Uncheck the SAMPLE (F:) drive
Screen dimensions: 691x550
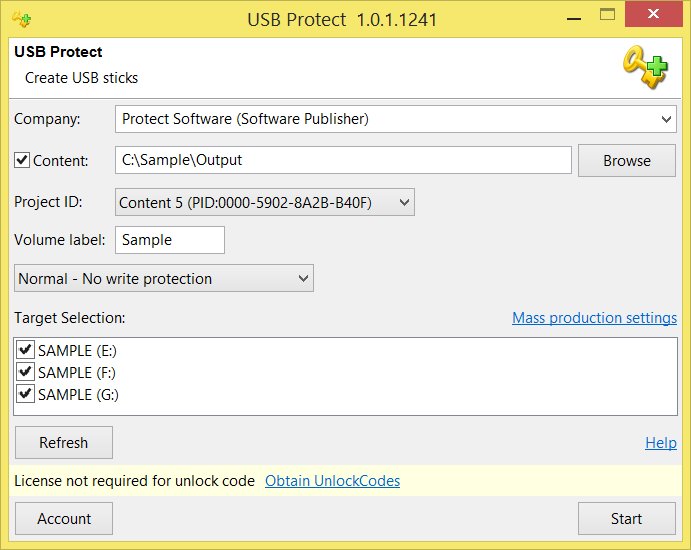coord(25,372)
